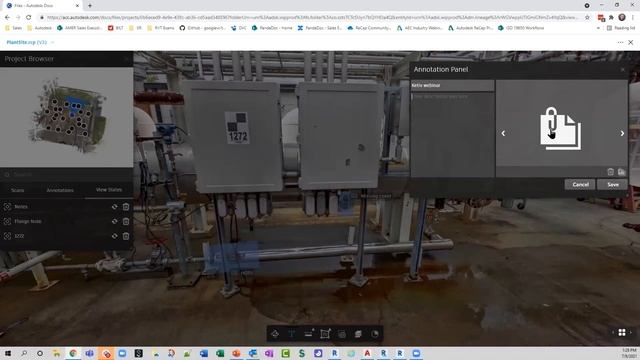Open the layers tool in bottom toolbar

[358, 334]
